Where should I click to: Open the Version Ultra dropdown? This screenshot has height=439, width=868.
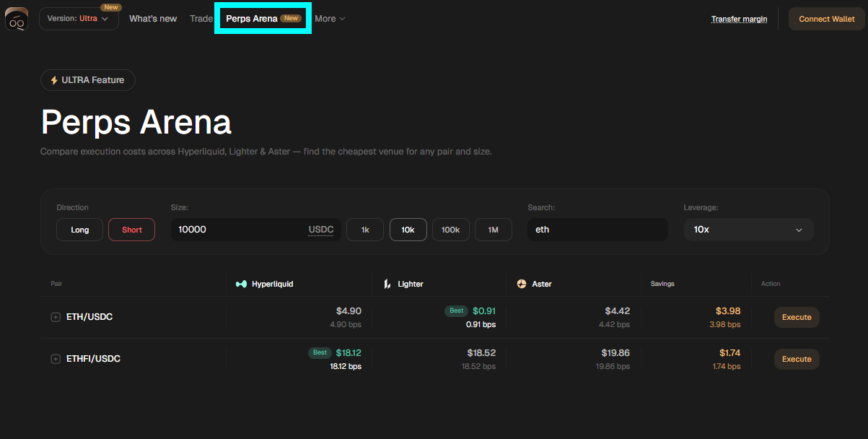pos(78,19)
